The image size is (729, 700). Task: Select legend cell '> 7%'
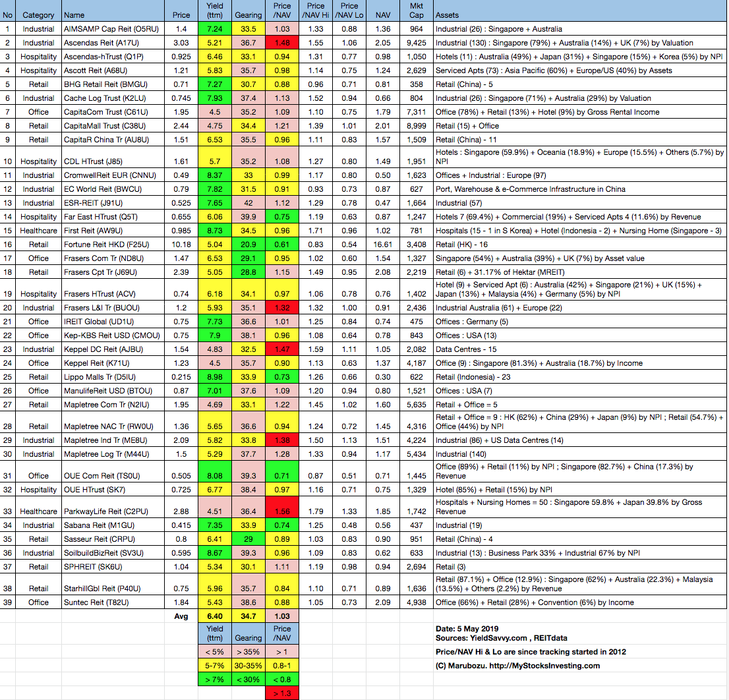coord(215,680)
